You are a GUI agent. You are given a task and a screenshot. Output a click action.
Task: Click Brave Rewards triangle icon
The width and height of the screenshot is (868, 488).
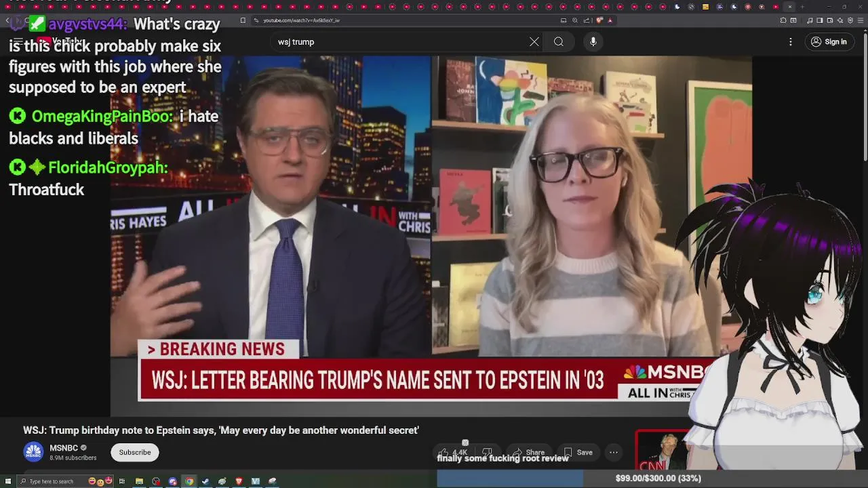tap(610, 20)
